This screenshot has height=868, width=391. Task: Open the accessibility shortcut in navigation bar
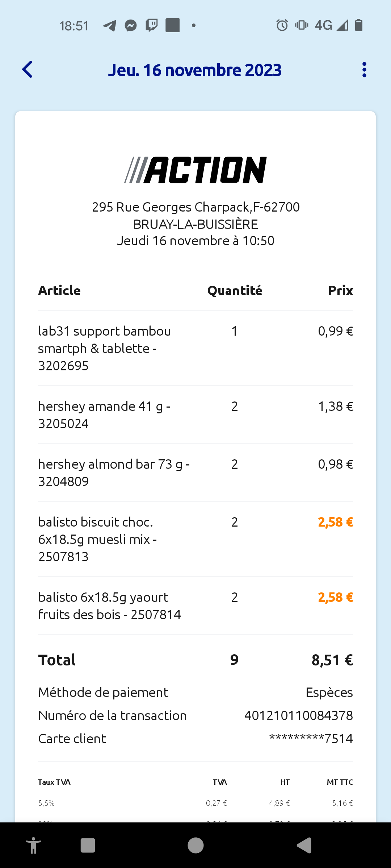[x=34, y=846]
